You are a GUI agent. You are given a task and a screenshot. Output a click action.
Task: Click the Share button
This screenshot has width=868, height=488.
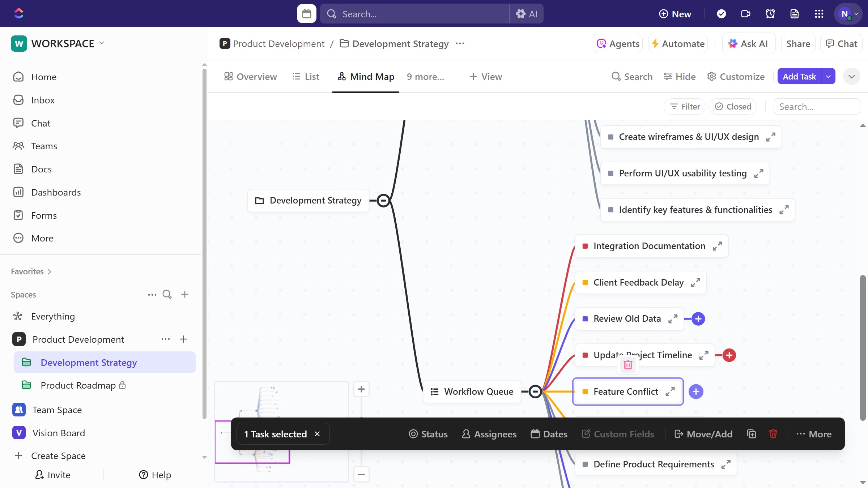coord(798,44)
